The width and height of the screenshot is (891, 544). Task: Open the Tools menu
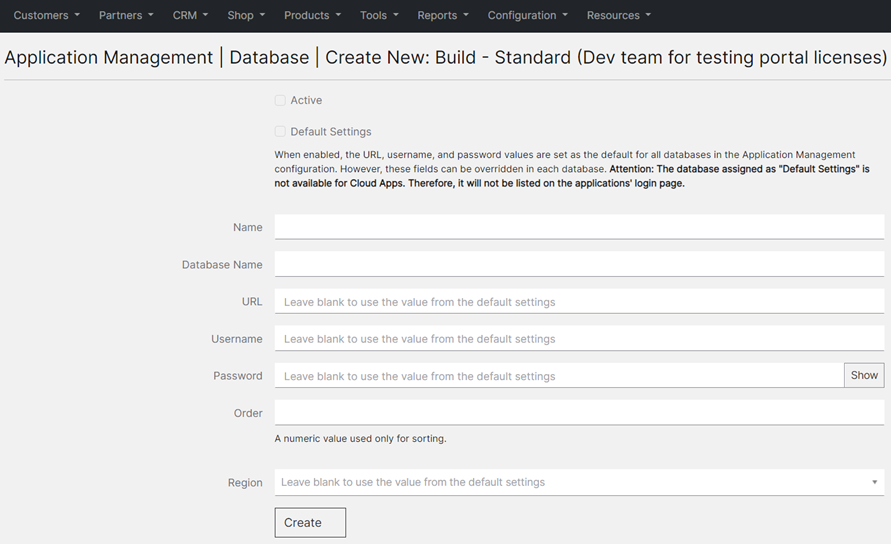click(x=379, y=15)
